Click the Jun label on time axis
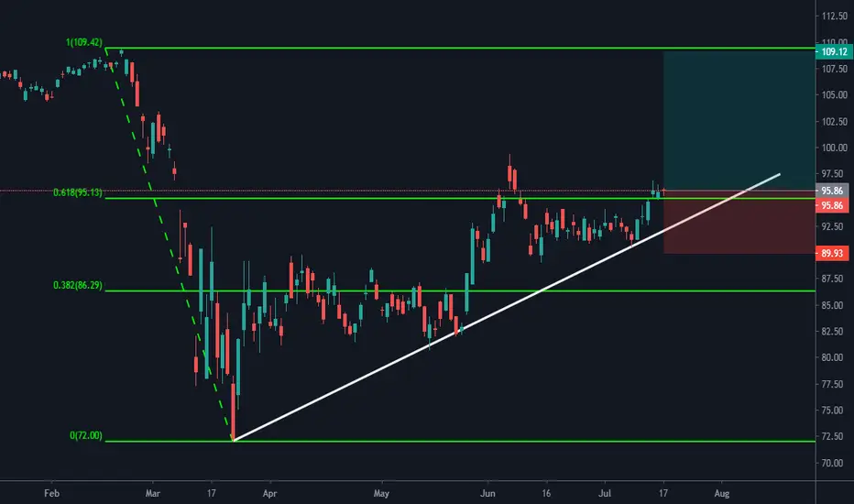This screenshot has height=504, width=854. [x=487, y=493]
